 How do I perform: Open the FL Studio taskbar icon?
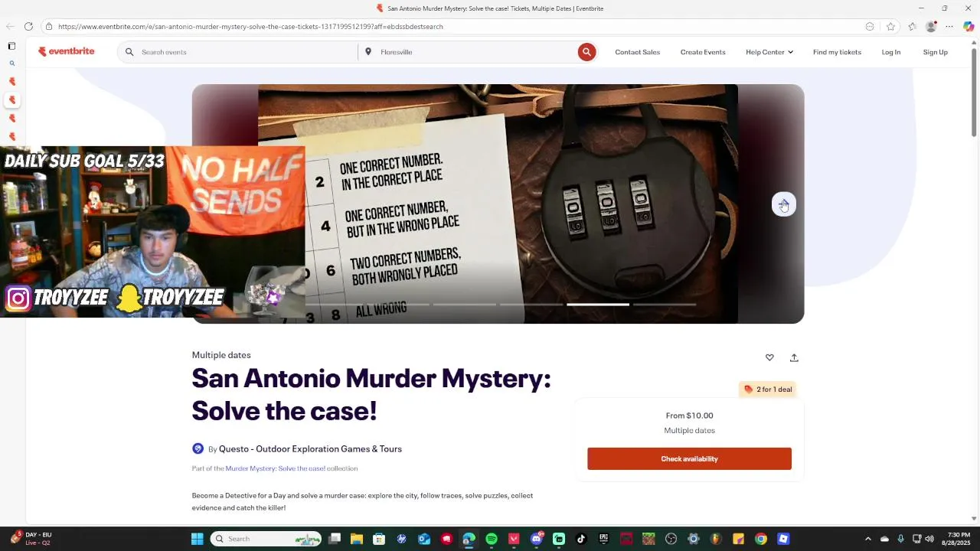point(716,539)
